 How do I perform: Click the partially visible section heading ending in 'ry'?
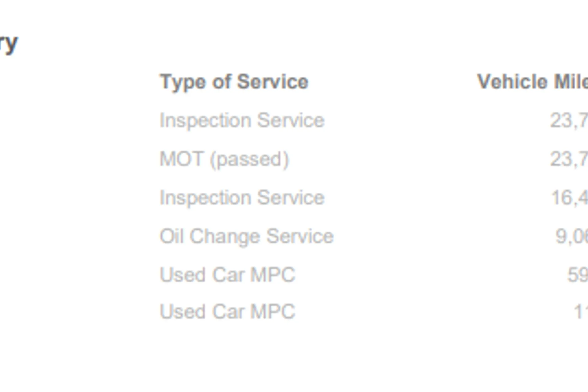[x=9, y=44]
